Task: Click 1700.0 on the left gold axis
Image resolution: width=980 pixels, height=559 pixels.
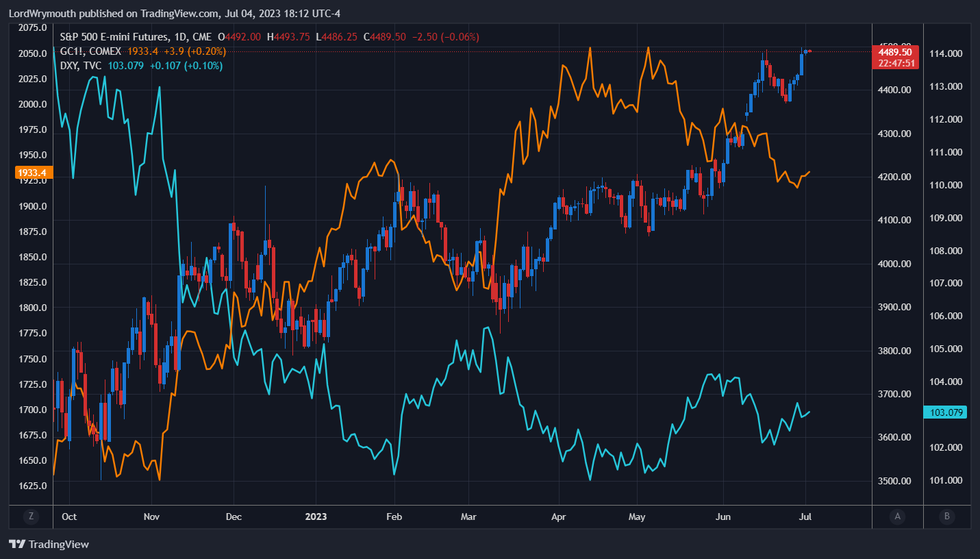Action: (33, 410)
